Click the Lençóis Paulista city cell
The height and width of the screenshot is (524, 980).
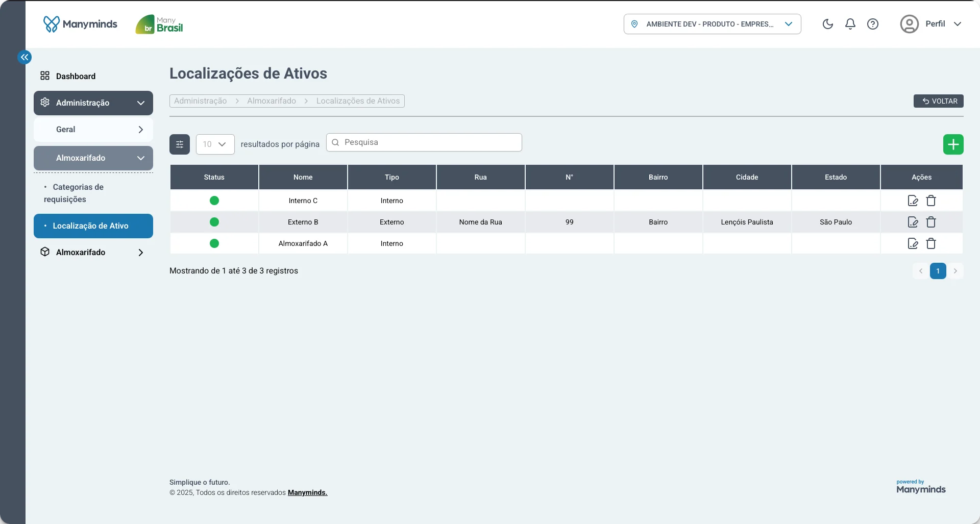747,222
